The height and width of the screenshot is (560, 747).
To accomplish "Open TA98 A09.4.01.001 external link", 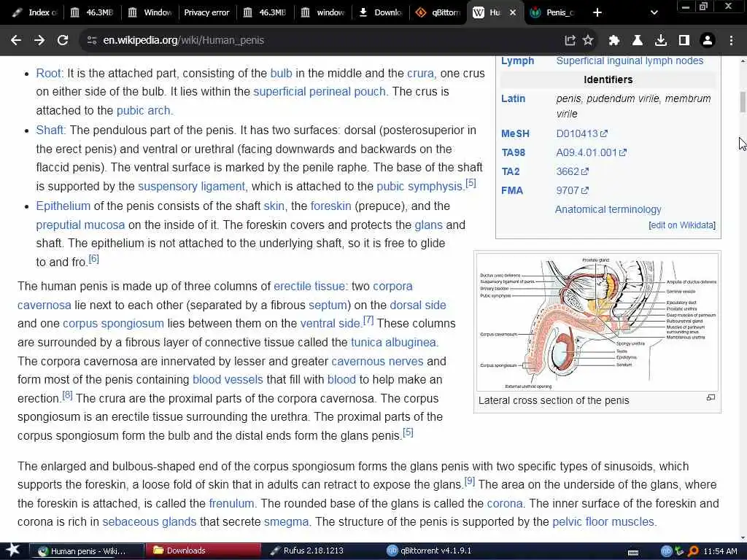I will [591, 153].
